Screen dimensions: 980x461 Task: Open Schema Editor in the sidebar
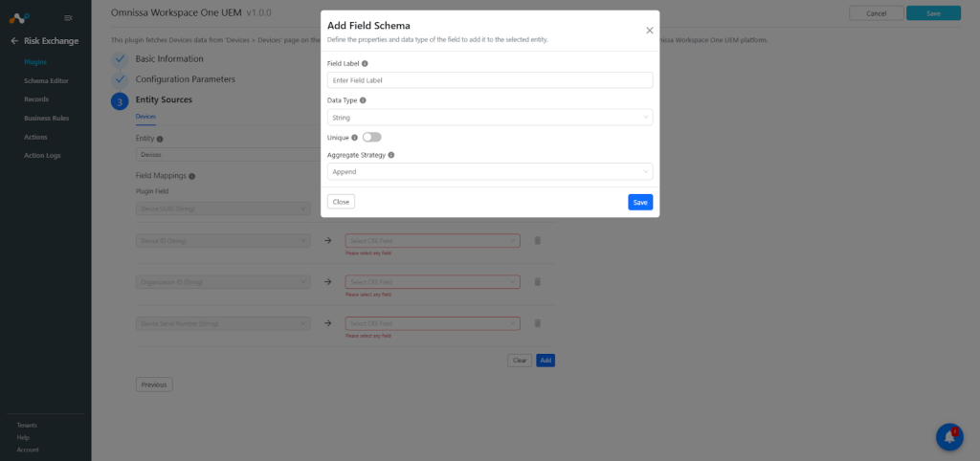click(46, 80)
